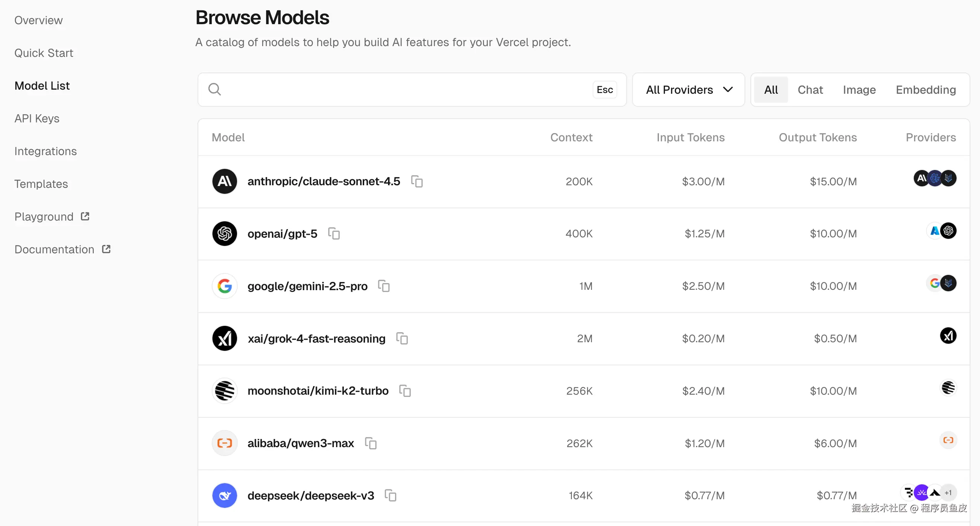Click into the model search field

pos(403,90)
